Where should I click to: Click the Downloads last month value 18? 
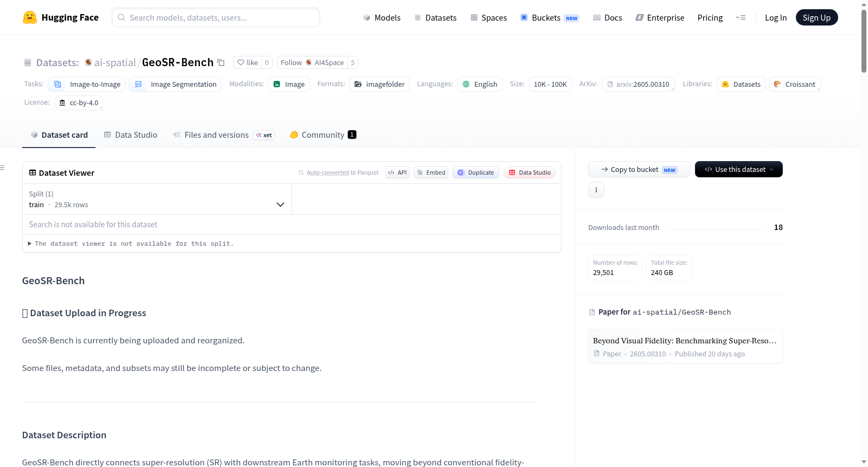click(778, 227)
